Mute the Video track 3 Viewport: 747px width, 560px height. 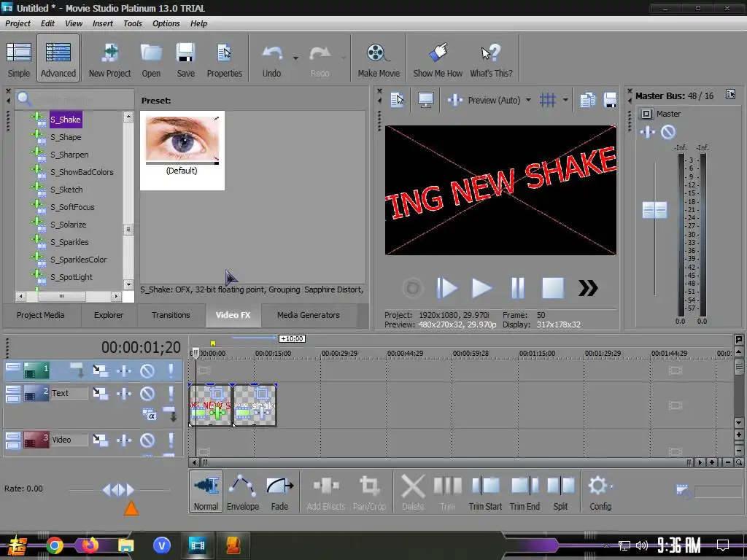point(147,440)
